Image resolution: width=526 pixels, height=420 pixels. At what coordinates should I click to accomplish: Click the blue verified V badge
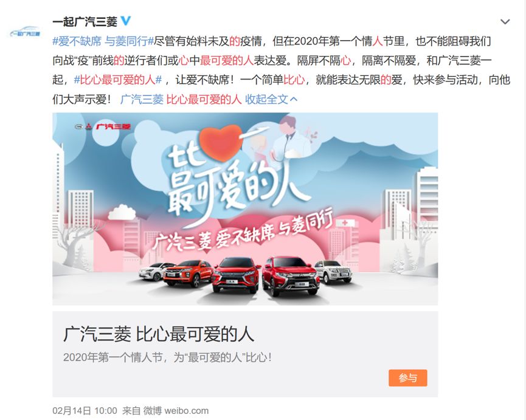pyautogui.click(x=126, y=21)
